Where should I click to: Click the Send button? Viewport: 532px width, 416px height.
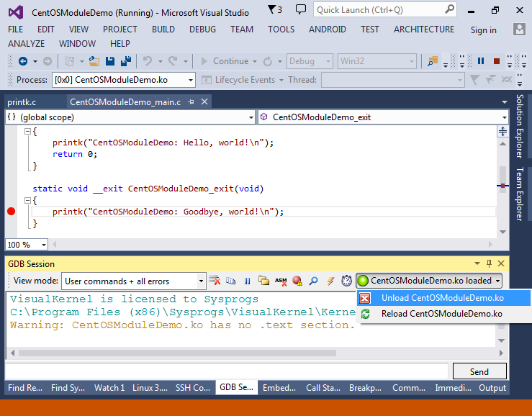[x=479, y=371]
